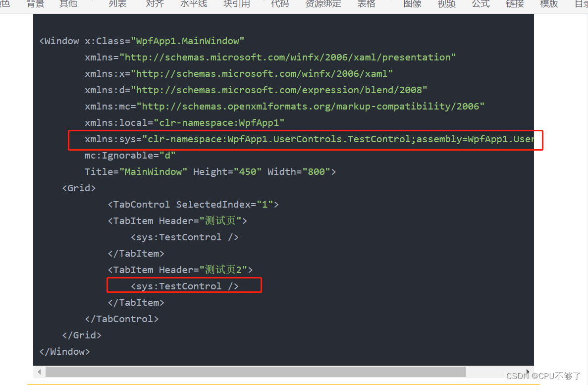Click the first <sys:TestControl /> line

(x=184, y=237)
